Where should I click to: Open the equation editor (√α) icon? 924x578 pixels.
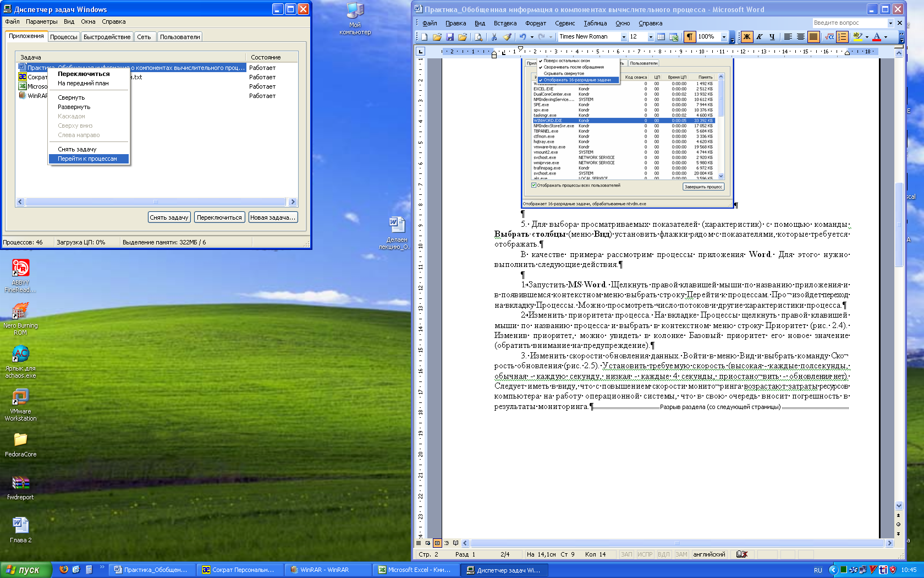(x=829, y=37)
